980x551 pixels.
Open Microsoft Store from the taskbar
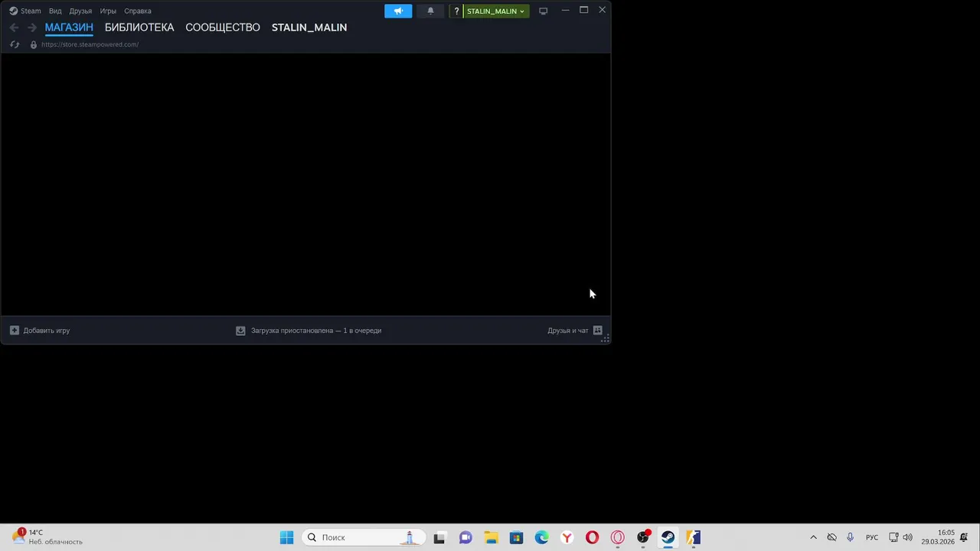[516, 537]
